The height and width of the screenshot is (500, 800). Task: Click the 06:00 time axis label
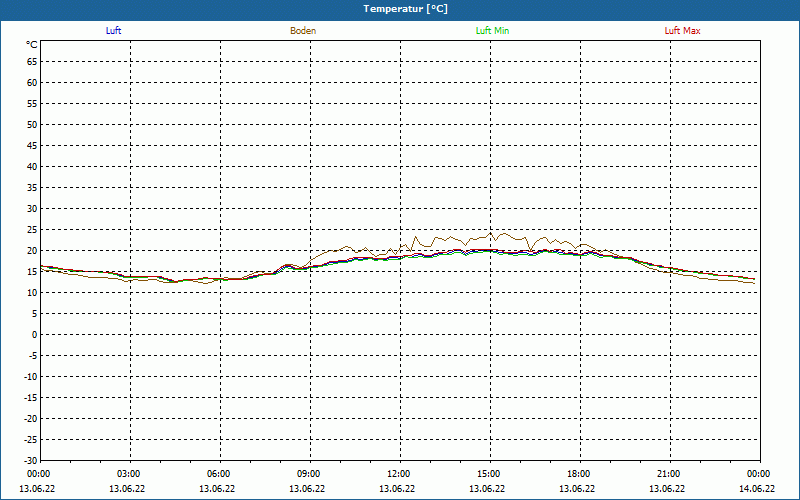coord(218,474)
